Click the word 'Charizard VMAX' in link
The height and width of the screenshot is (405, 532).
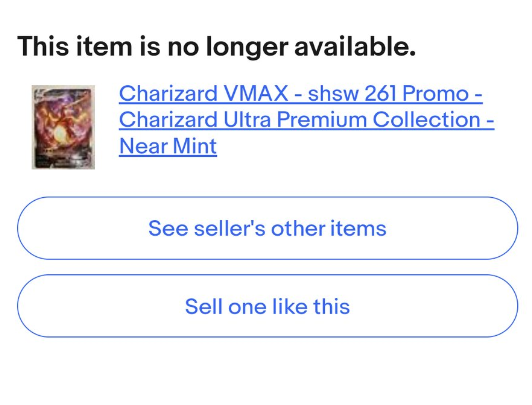point(204,93)
